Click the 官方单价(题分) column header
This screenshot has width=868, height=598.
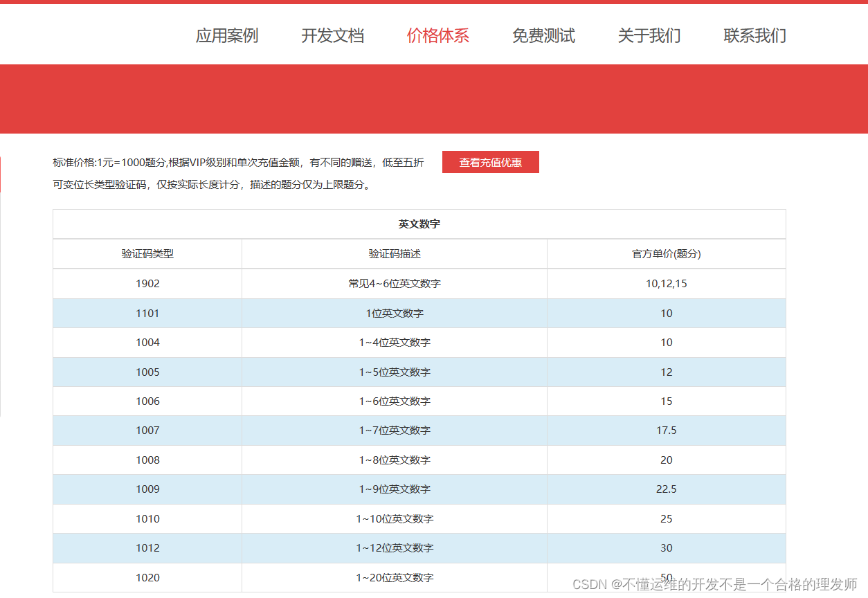(x=667, y=254)
